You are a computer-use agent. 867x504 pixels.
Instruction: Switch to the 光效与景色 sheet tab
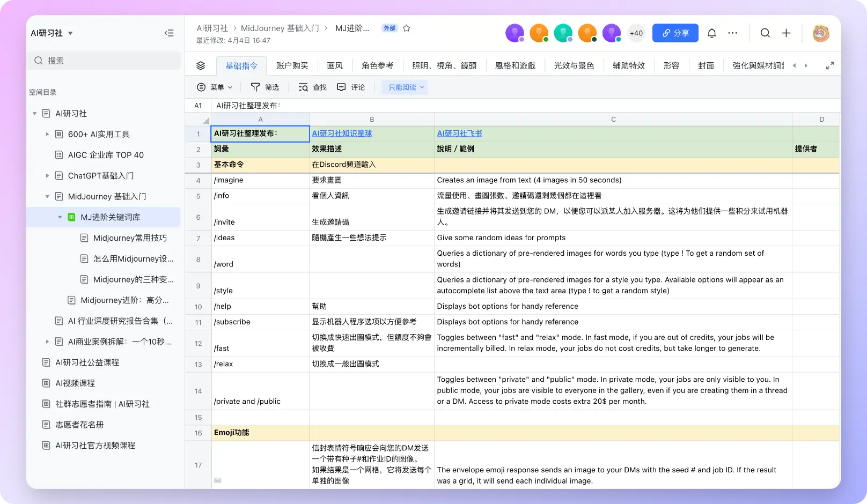pos(574,65)
